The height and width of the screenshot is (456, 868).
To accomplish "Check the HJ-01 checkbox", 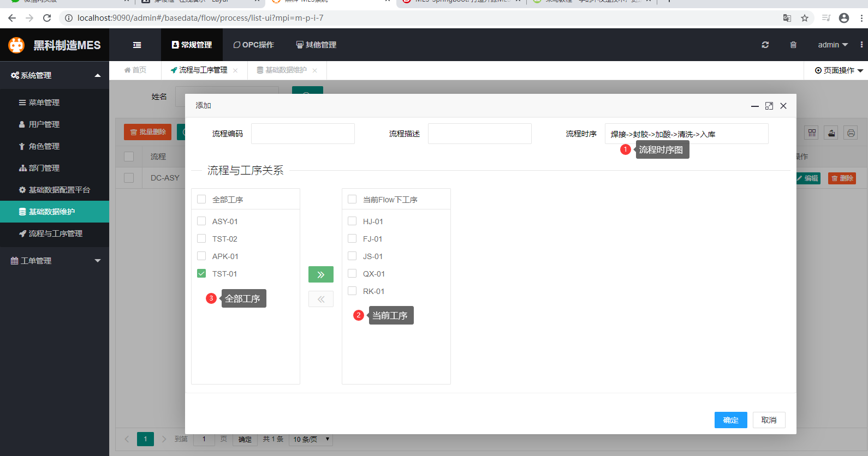I will pyautogui.click(x=352, y=221).
